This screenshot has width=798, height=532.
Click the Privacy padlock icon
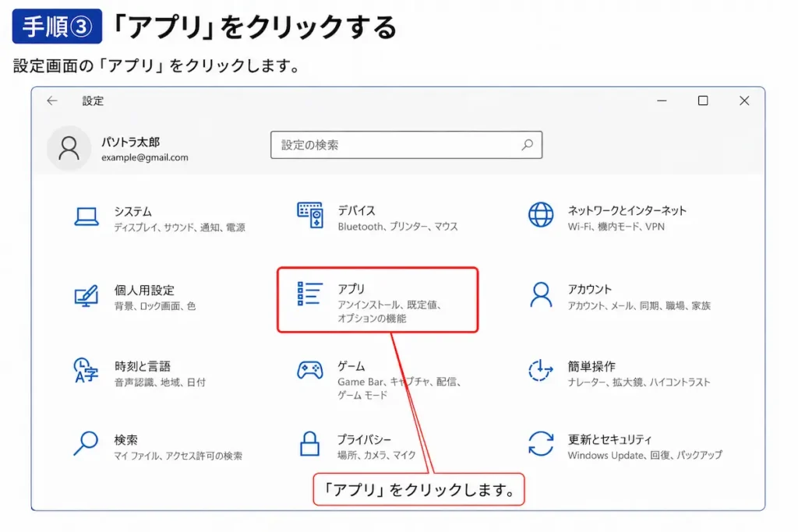(309, 443)
